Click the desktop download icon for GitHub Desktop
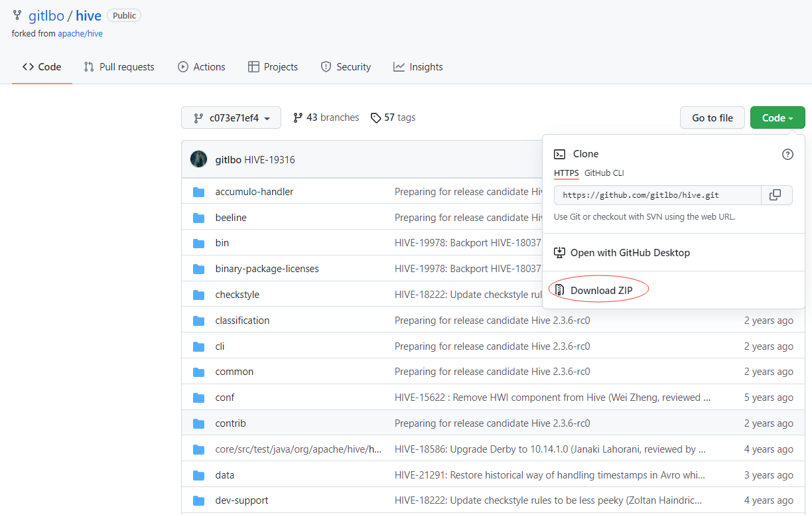812x515 pixels. click(559, 253)
